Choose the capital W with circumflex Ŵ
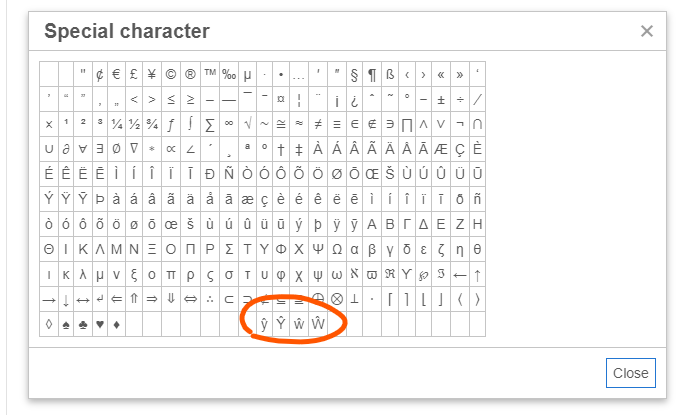684x415 pixels. [318, 324]
